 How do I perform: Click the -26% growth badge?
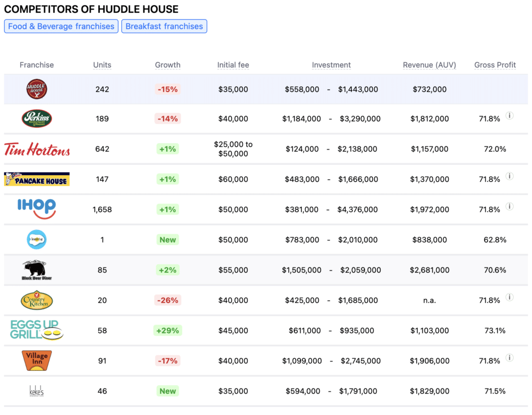(x=168, y=300)
